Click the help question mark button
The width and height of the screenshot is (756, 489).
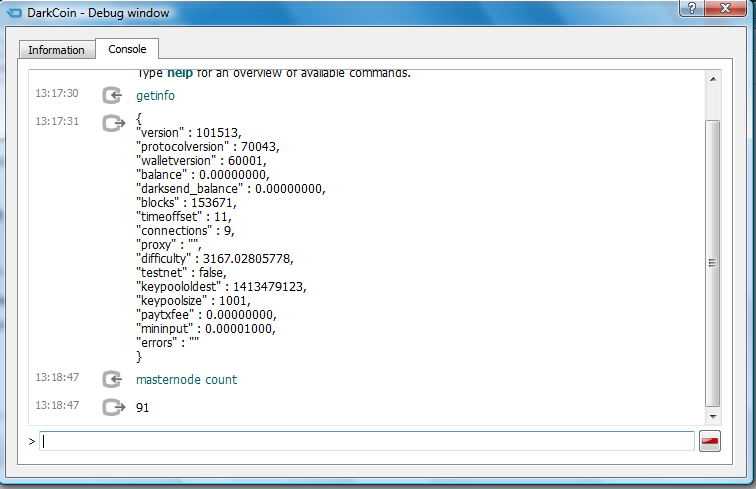click(x=692, y=8)
